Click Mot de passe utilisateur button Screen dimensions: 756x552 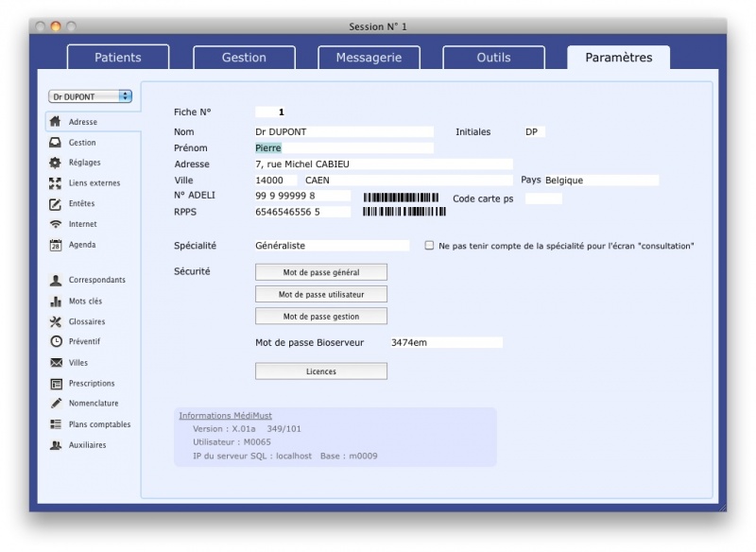click(x=321, y=294)
